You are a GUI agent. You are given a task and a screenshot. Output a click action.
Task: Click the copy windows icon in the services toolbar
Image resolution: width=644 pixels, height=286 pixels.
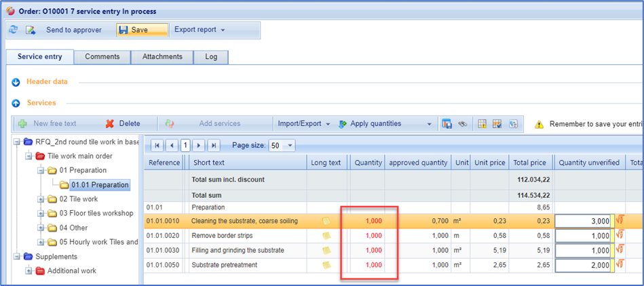(447, 124)
